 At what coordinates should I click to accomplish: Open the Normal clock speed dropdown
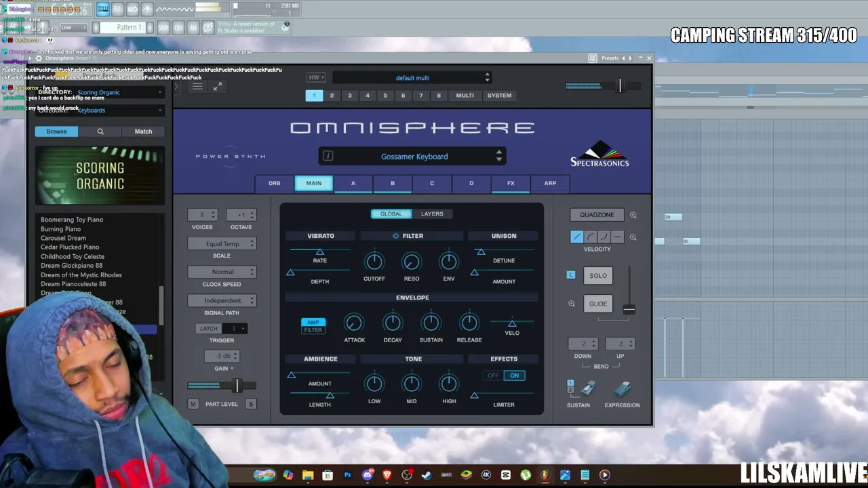tap(222, 272)
